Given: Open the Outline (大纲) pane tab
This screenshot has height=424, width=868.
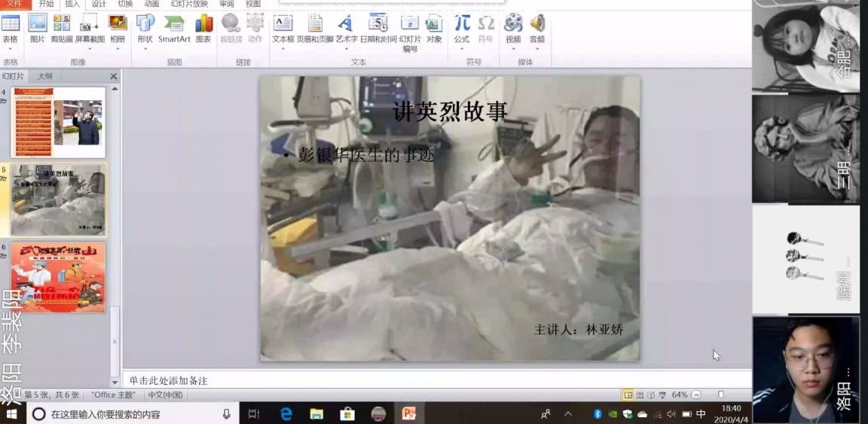Looking at the screenshot, I should click(x=45, y=76).
